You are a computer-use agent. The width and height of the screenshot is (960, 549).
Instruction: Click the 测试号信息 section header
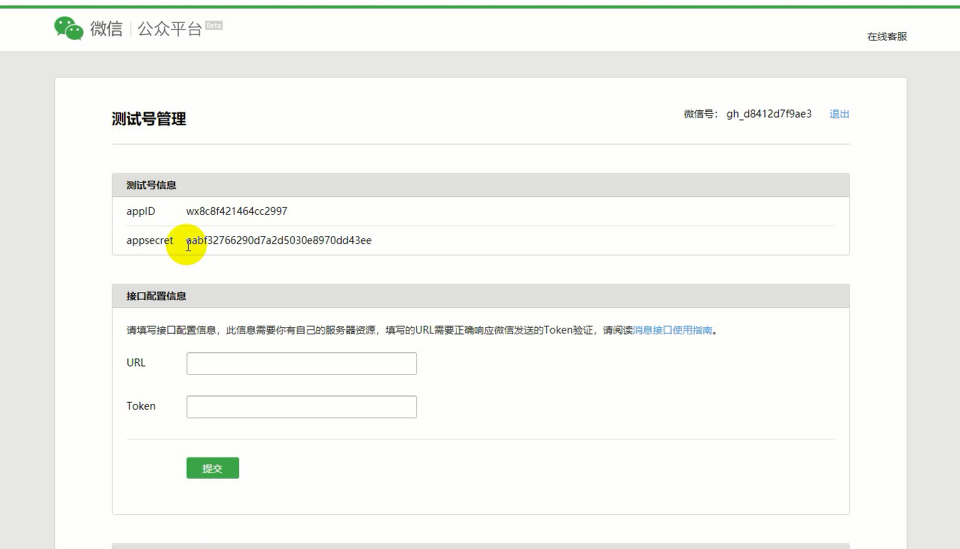[481, 185]
